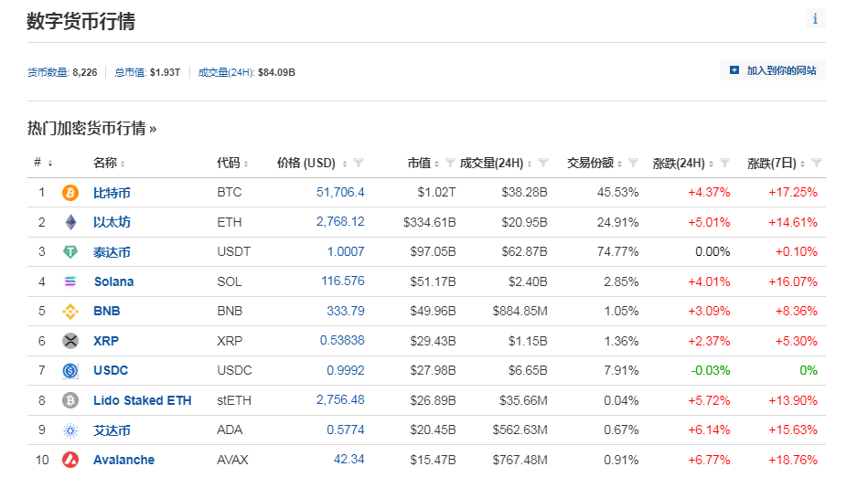
Task: Open the Lido Staked ETH link
Action: [x=142, y=400]
